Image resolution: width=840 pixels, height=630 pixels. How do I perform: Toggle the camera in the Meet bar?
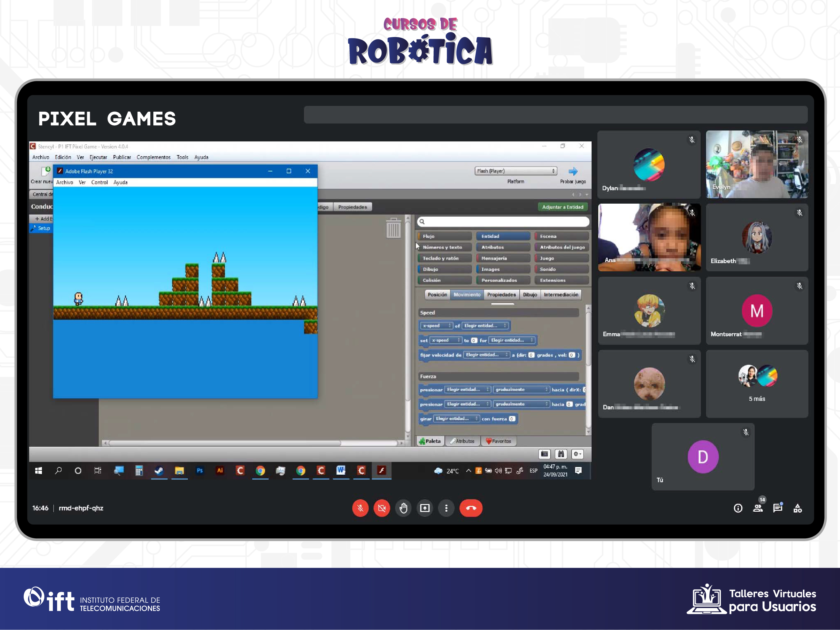pyautogui.click(x=382, y=508)
